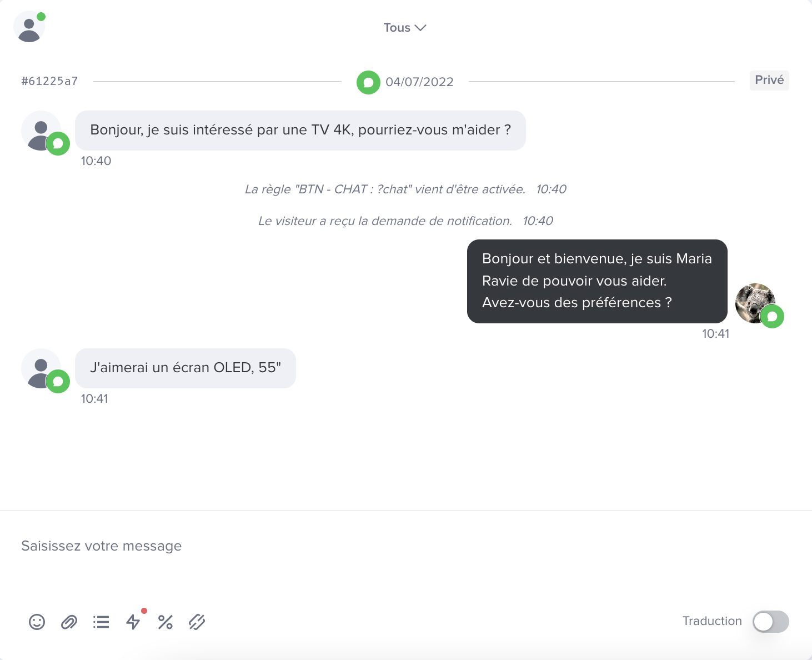
Task: Click the diagonal link icon in toolbar
Action: click(x=197, y=622)
